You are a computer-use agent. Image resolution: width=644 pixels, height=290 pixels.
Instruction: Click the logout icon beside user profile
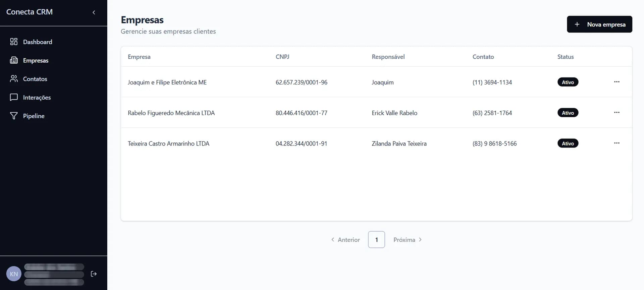[x=94, y=274]
